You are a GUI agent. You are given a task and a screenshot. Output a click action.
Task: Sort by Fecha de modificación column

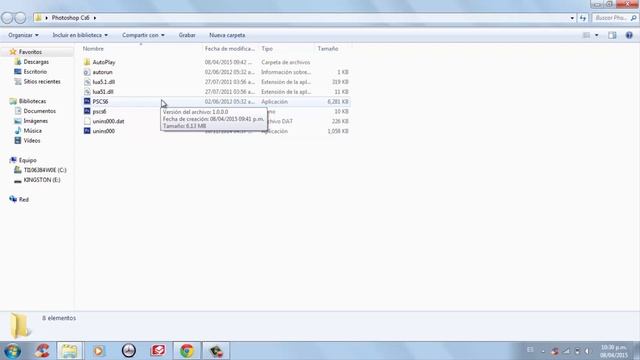point(229,49)
